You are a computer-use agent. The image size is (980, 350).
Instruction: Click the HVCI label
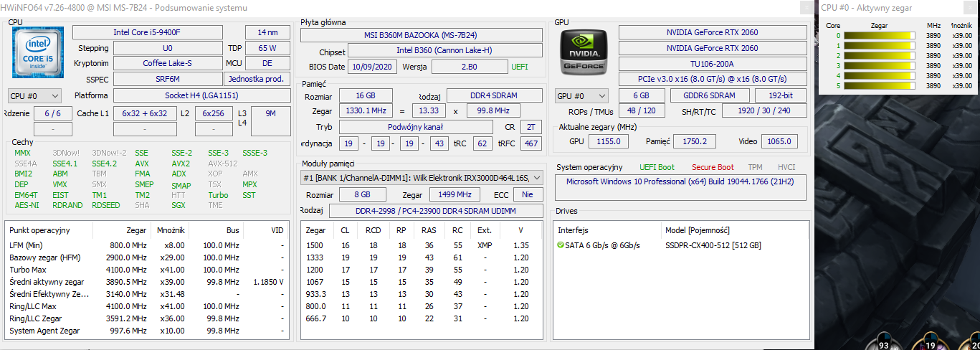[786, 167]
